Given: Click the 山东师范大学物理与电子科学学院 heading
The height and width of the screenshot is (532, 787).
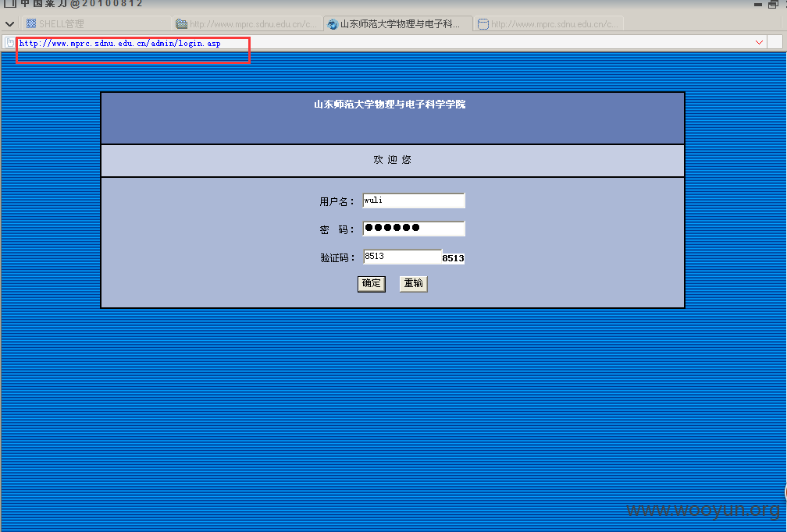Looking at the screenshot, I should pyautogui.click(x=390, y=105).
